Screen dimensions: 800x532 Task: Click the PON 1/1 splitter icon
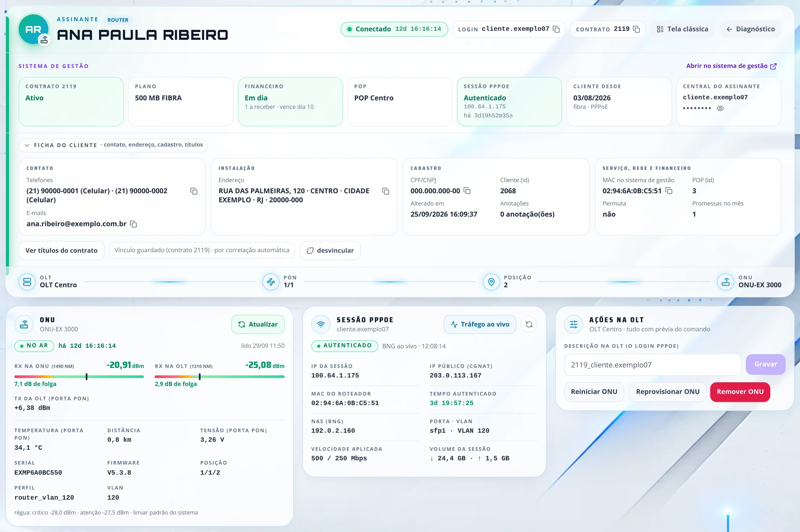tap(271, 282)
